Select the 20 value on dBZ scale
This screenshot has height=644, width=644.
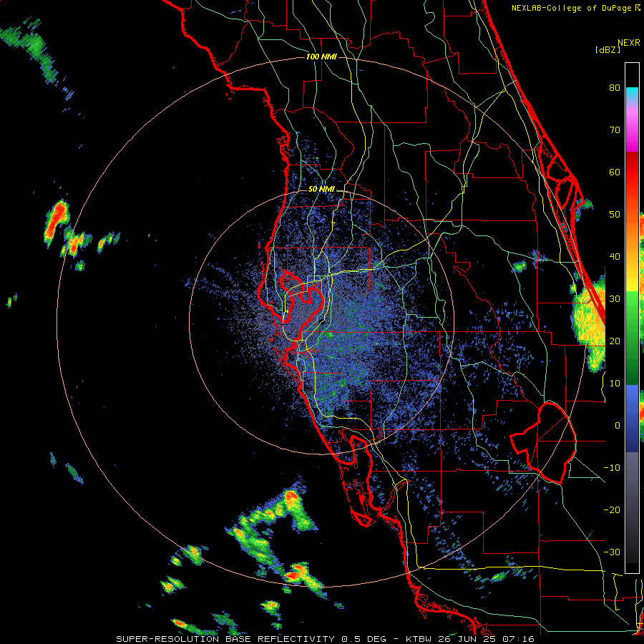615,341
